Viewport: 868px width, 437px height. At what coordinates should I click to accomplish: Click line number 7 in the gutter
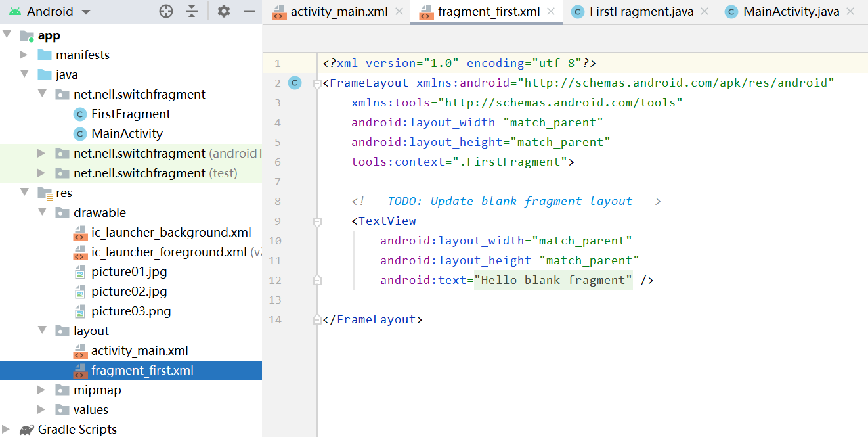[x=278, y=181]
